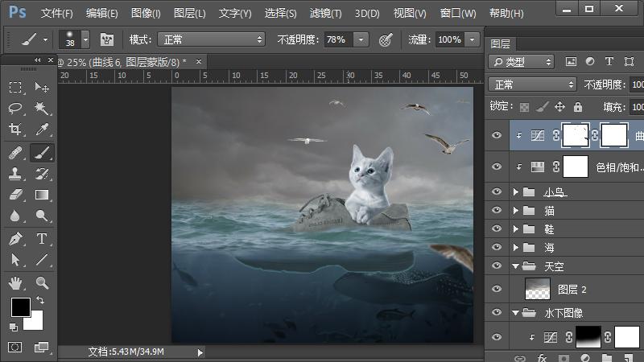Select the Hand tool
Viewport: 644px width, 362px height.
(15, 283)
